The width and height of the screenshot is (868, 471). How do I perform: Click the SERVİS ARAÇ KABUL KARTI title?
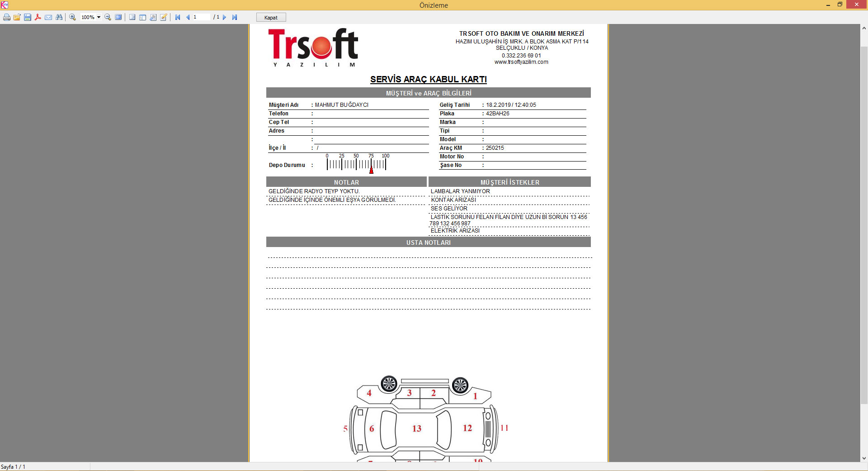429,79
